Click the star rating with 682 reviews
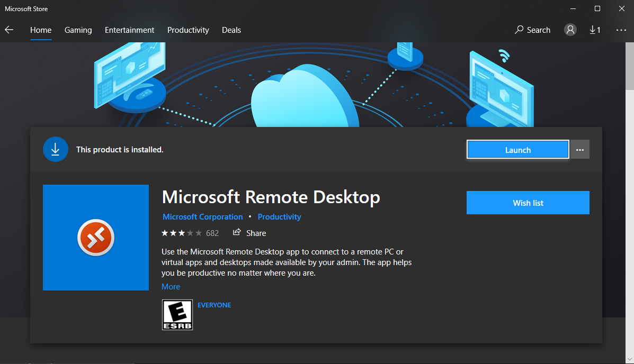 [190, 233]
